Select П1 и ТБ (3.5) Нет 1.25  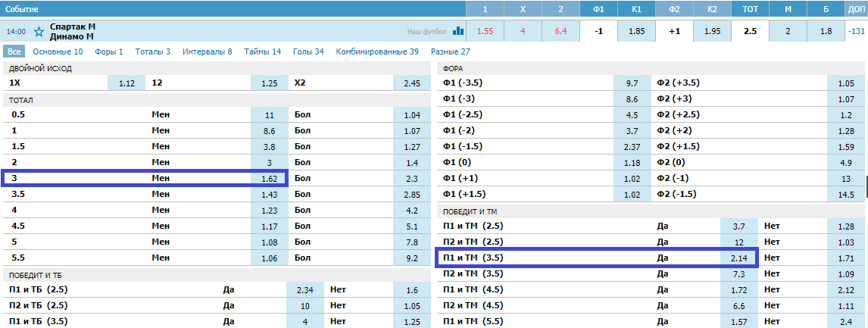pyautogui.click(x=412, y=320)
